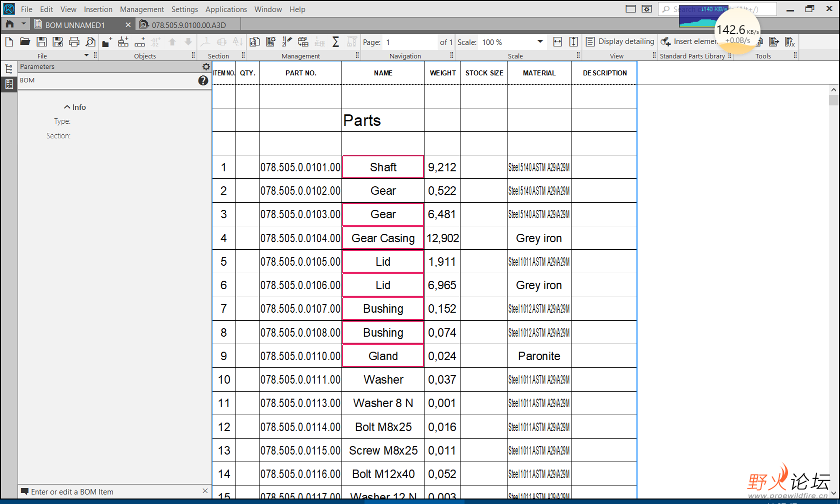Select the Paronite material cell
The image size is (840, 504).
[539, 356]
